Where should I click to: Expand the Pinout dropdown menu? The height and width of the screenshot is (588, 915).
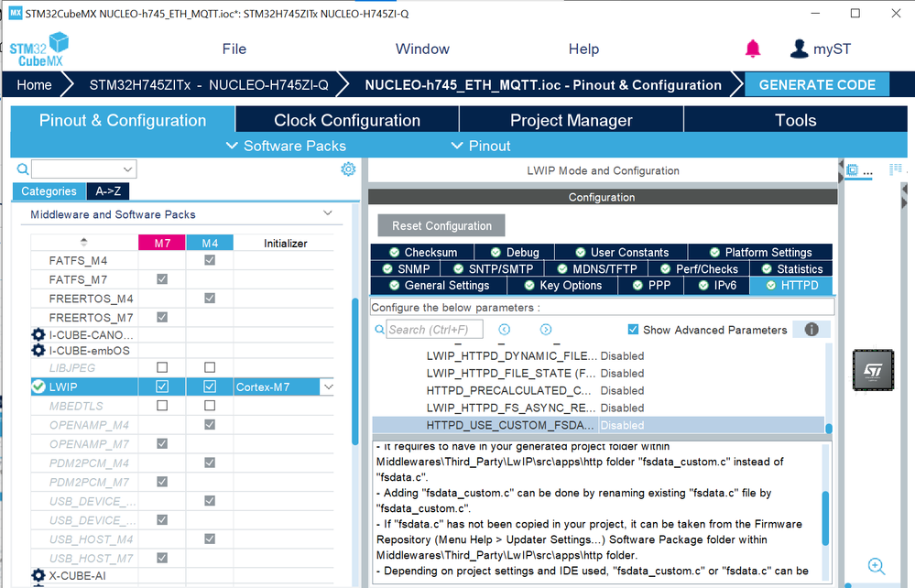(481, 146)
